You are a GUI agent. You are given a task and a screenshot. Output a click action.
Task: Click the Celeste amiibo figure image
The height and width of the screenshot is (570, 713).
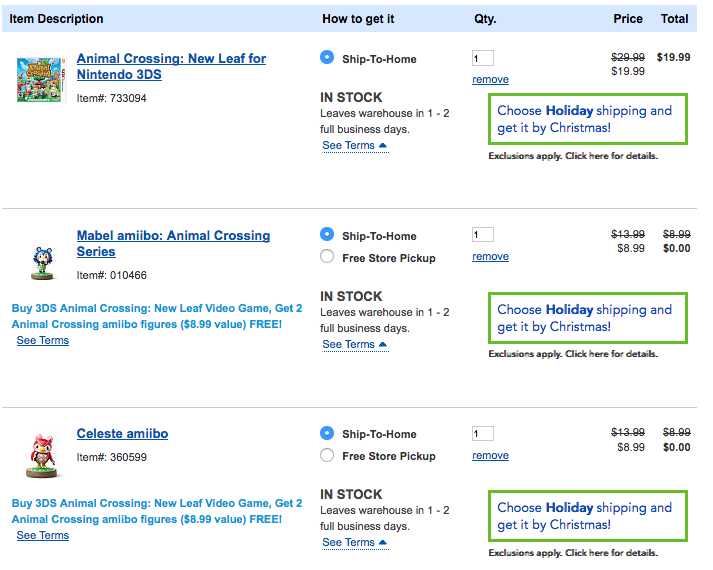point(39,457)
